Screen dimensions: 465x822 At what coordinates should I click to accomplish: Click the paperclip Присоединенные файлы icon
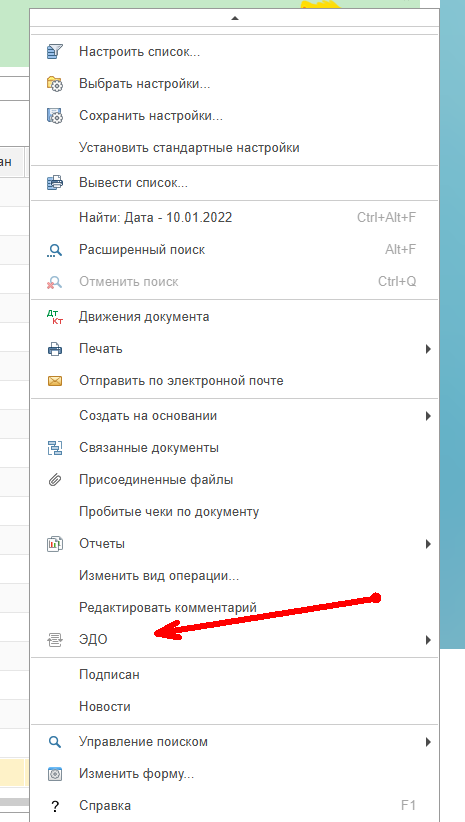(55, 480)
